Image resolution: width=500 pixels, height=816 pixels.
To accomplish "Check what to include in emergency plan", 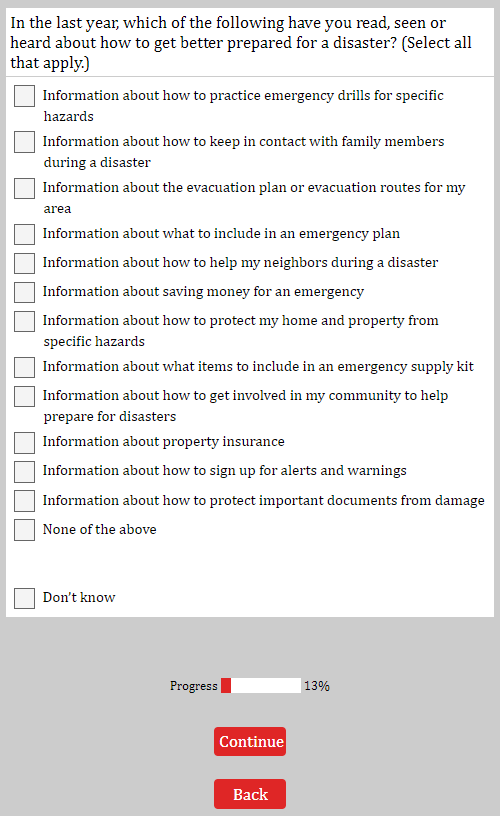I will click(x=24, y=234).
